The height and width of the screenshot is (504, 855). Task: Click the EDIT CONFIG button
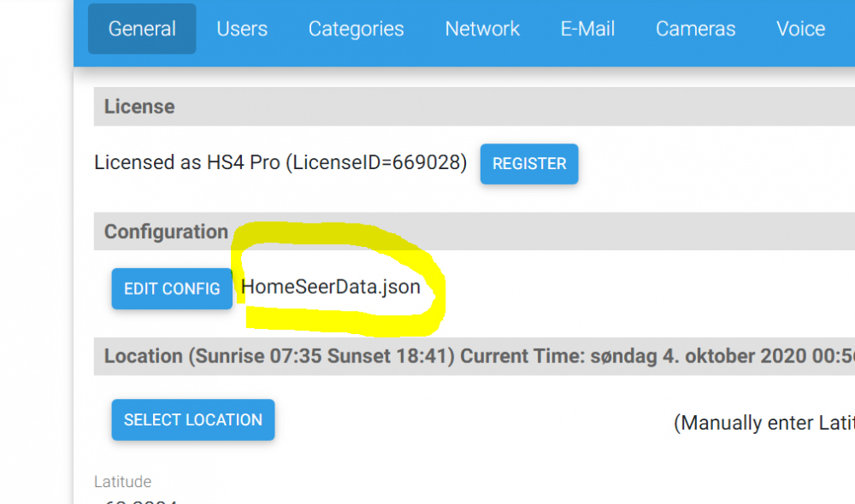(x=172, y=289)
